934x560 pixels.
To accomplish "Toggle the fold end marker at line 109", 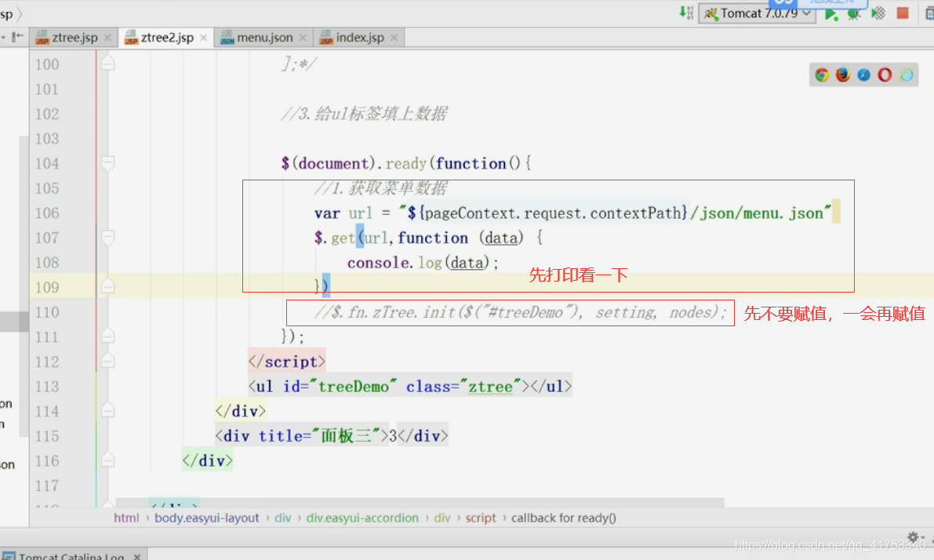I will (107, 286).
